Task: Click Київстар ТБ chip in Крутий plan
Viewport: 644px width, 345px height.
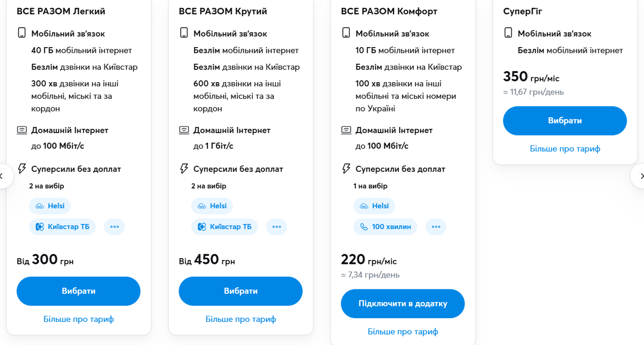Action: point(224,227)
